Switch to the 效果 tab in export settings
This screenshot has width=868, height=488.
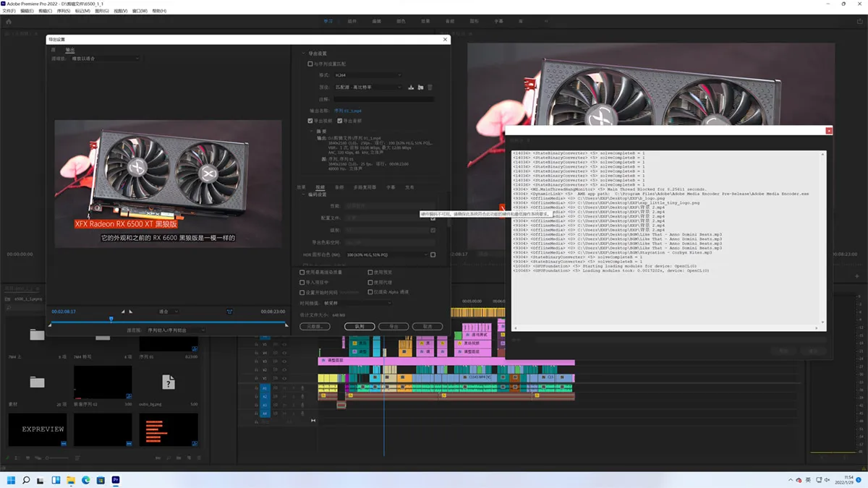302,187
